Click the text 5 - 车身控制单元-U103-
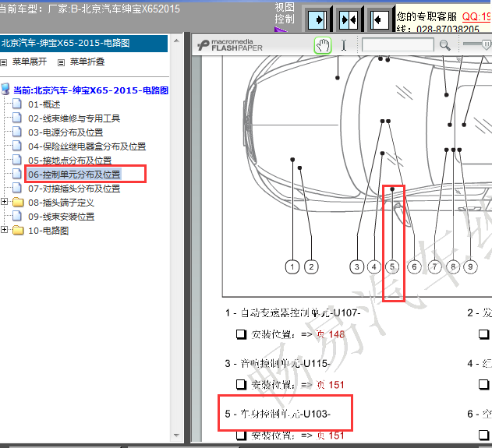Viewport: 492px width, 448px height. pyautogui.click(x=278, y=414)
